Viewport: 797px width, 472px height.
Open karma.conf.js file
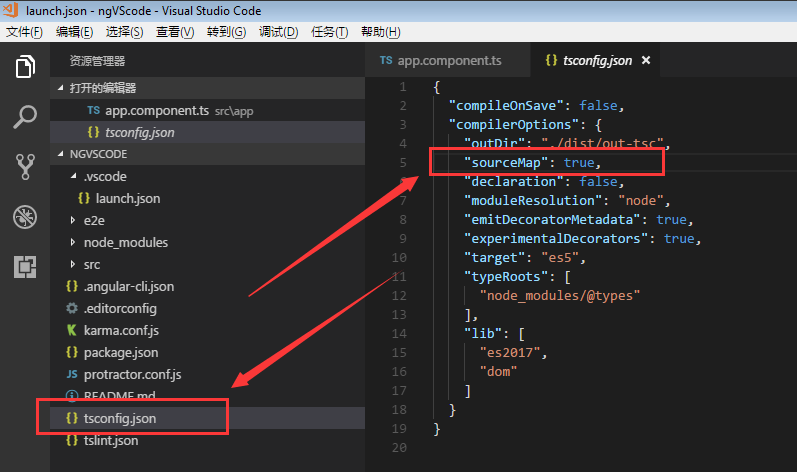207,330
